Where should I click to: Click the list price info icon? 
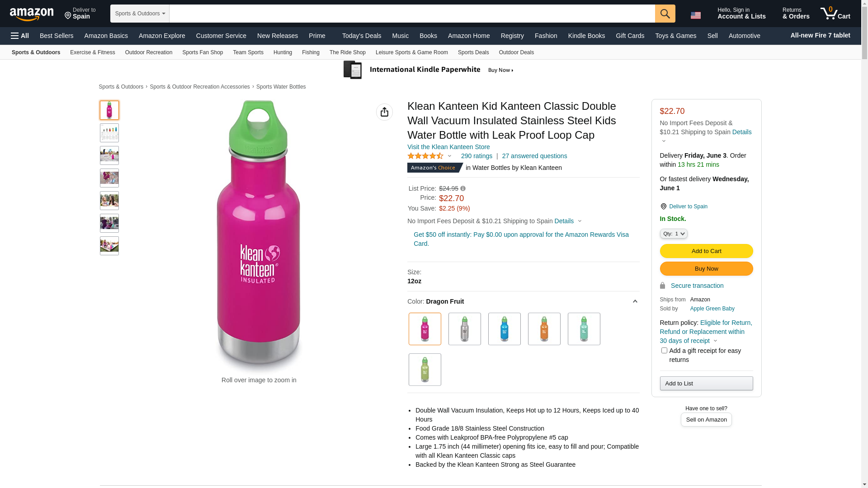coord(462,188)
